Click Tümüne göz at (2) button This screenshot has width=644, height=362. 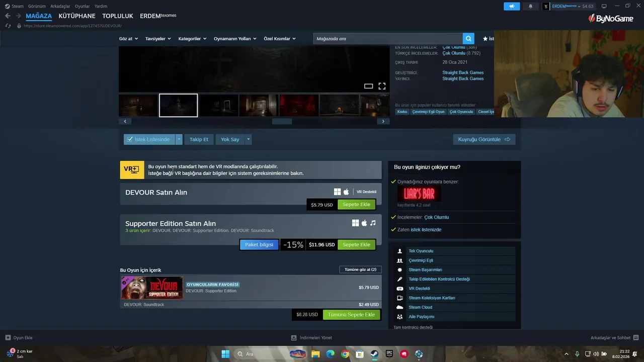click(360, 269)
